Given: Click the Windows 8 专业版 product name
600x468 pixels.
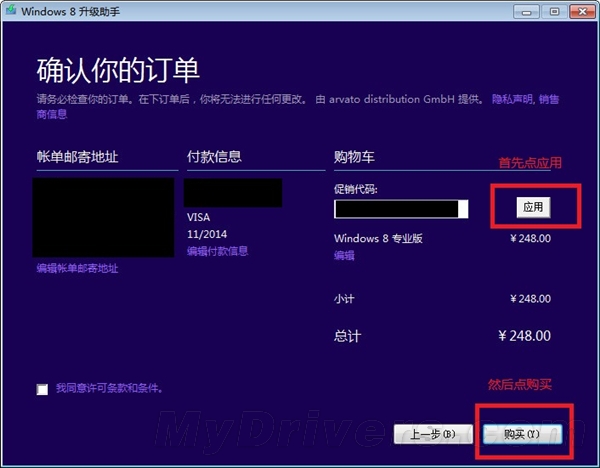Looking at the screenshot, I should point(378,238).
